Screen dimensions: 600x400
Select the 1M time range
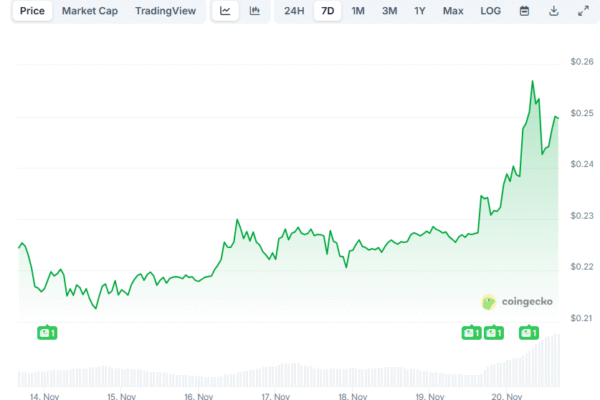[x=357, y=11]
